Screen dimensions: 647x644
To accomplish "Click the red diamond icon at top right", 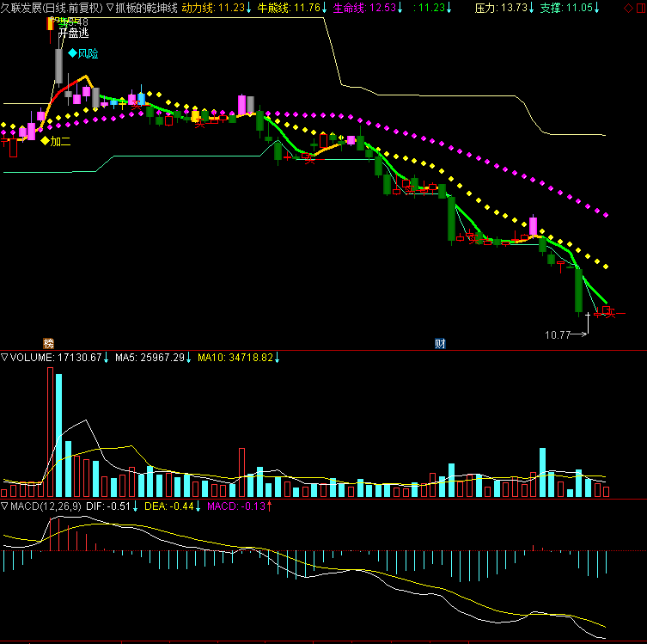I will 628,9.
